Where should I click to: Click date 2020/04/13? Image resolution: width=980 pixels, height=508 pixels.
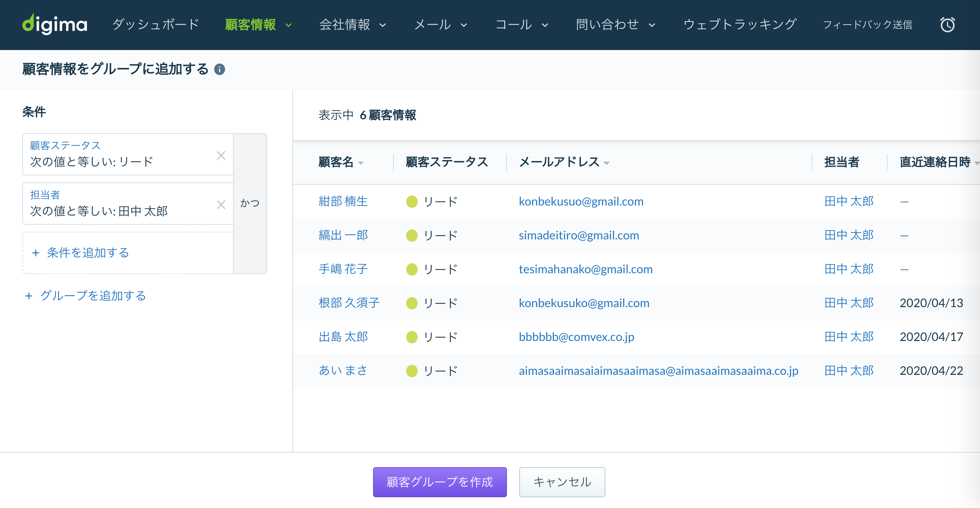pyautogui.click(x=931, y=303)
